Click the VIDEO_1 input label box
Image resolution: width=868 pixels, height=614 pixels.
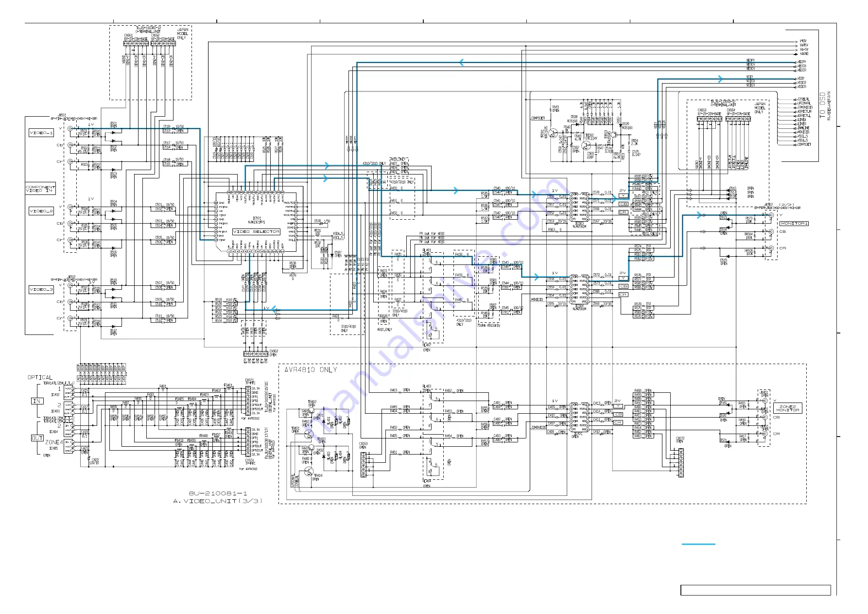click(41, 133)
